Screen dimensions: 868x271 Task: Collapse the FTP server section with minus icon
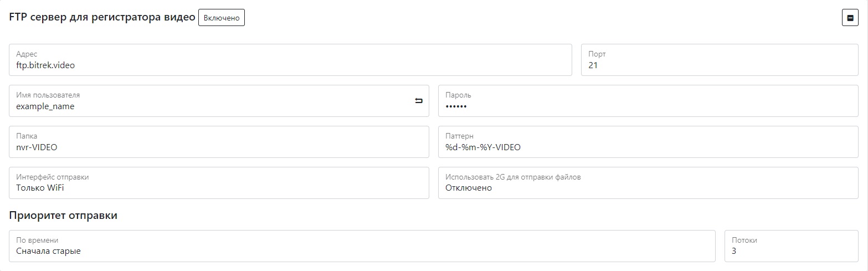[850, 18]
